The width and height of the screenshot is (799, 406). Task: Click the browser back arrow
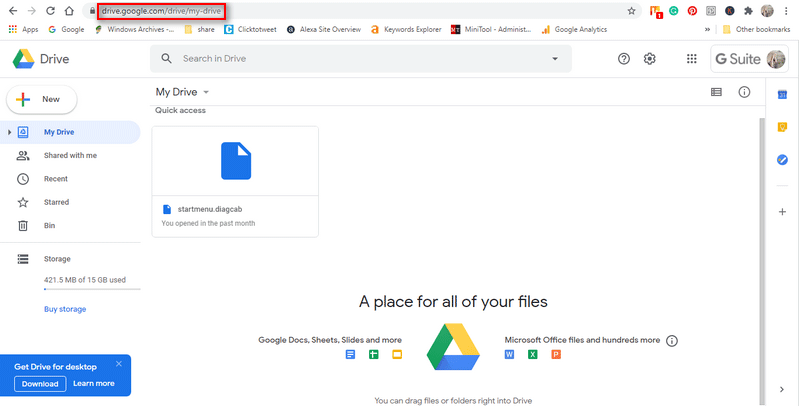(x=13, y=11)
